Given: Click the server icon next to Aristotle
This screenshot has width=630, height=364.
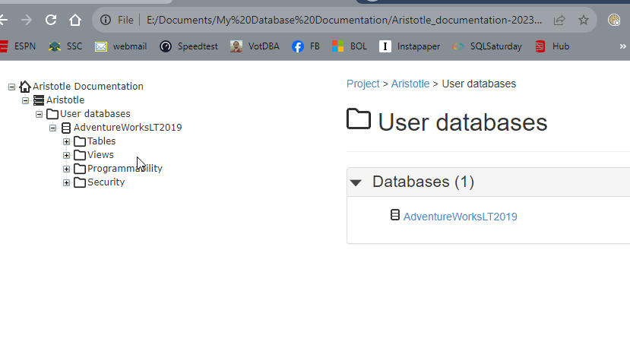Looking at the screenshot, I should click(x=39, y=100).
